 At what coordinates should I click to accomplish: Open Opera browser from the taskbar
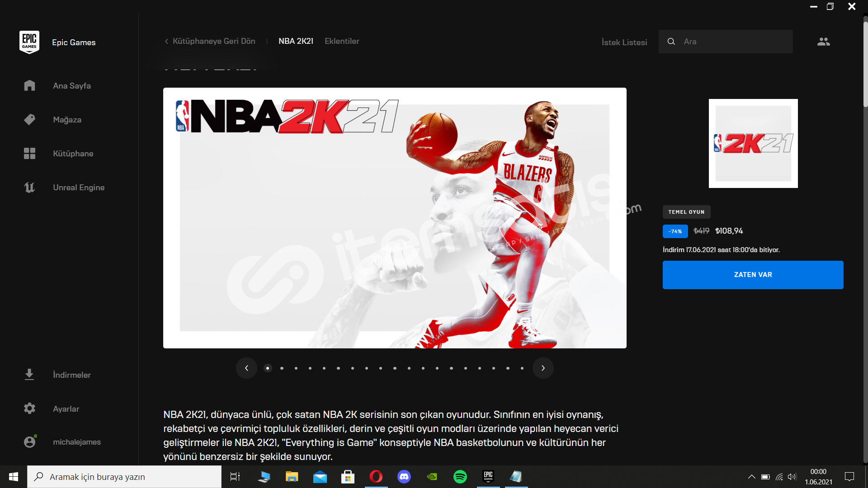coord(376,477)
